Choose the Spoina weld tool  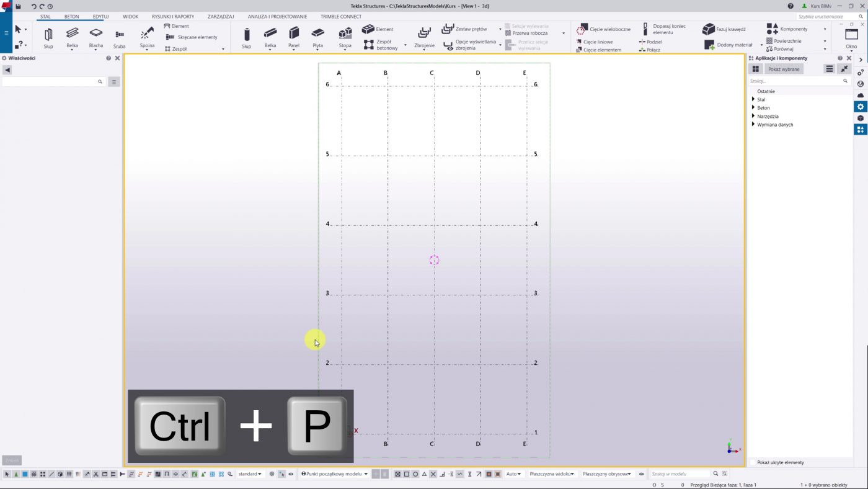147,35
